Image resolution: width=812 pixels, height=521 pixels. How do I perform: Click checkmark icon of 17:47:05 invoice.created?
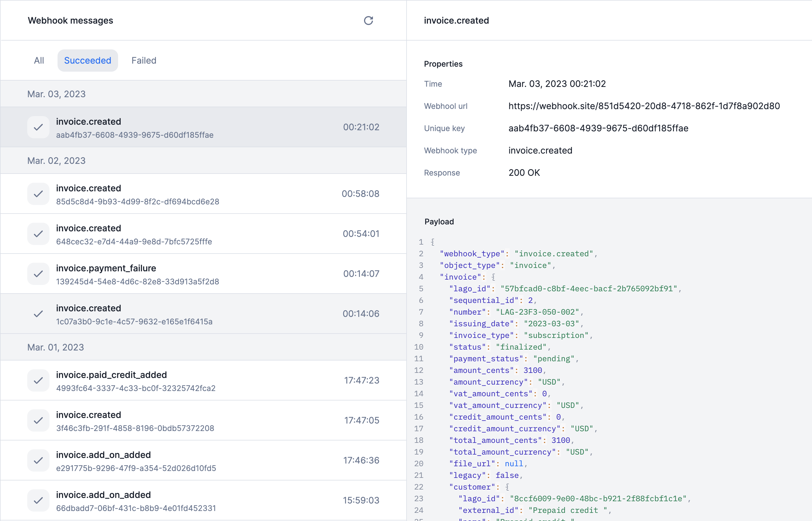(x=38, y=420)
